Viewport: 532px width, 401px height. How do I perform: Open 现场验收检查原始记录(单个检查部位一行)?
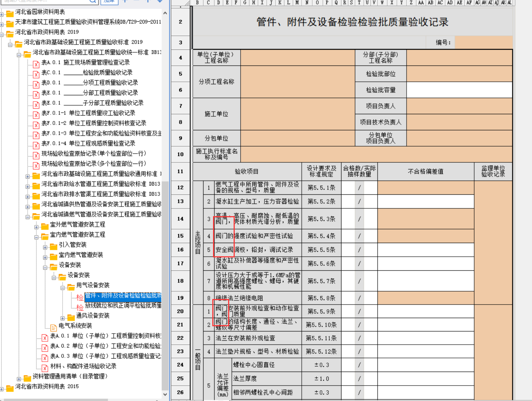tap(93, 154)
